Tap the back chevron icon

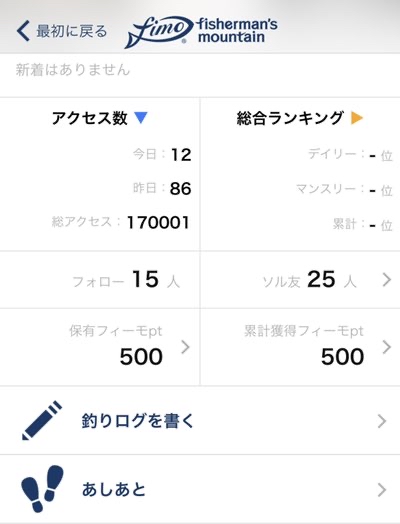tap(23, 31)
